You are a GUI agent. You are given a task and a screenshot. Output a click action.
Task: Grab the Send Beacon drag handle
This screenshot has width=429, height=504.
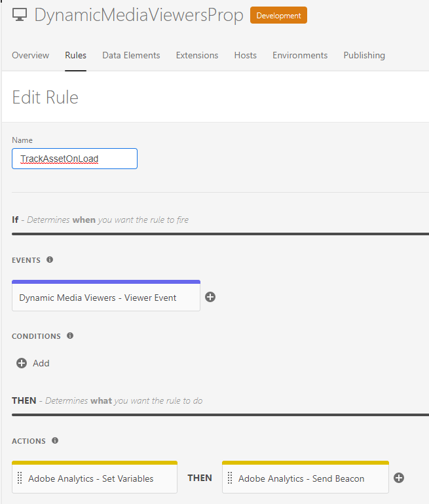pos(230,478)
